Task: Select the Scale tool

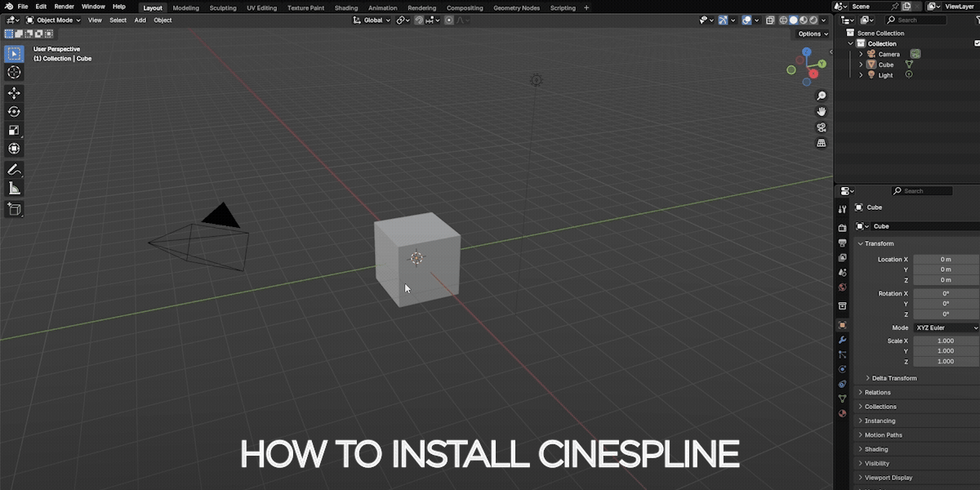Action: point(14,130)
